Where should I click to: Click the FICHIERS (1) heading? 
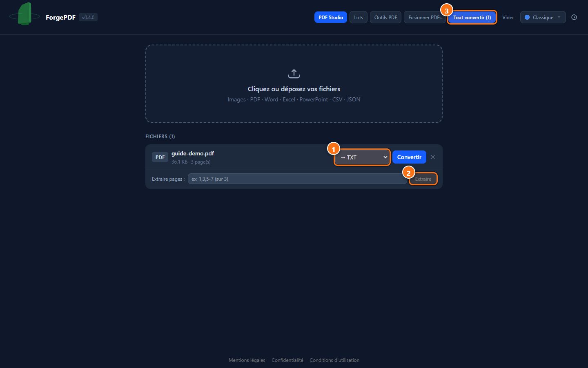(x=160, y=136)
